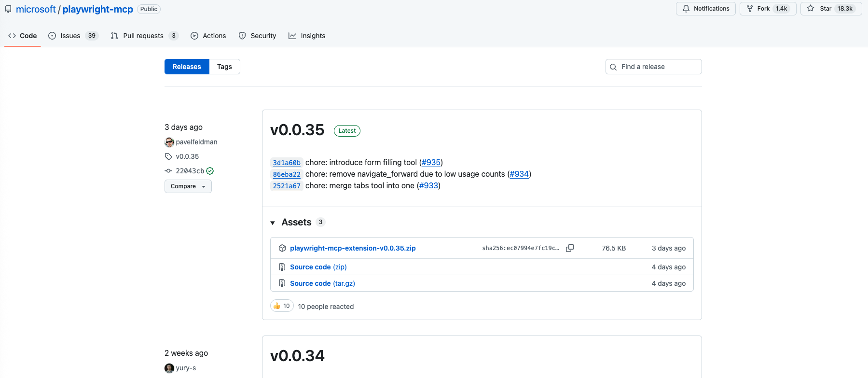Open the playwright-mcp repository link
Image resolution: width=868 pixels, height=378 pixels.
97,9
